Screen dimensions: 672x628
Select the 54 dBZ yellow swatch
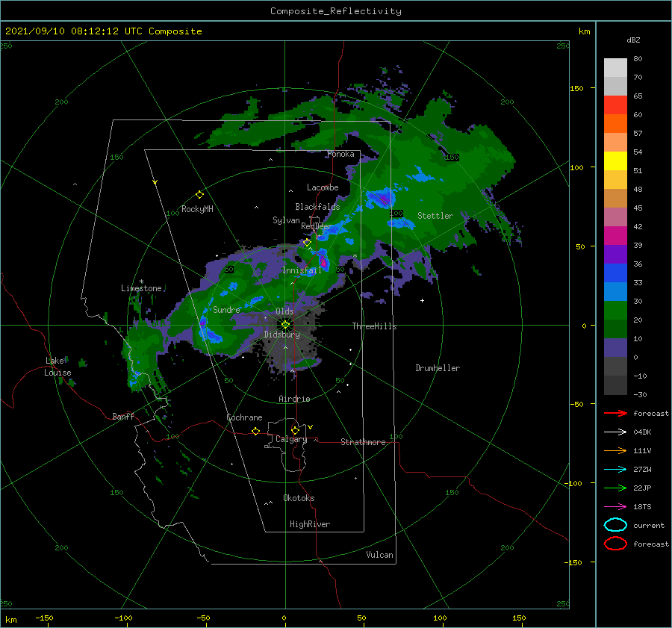click(615, 161)
